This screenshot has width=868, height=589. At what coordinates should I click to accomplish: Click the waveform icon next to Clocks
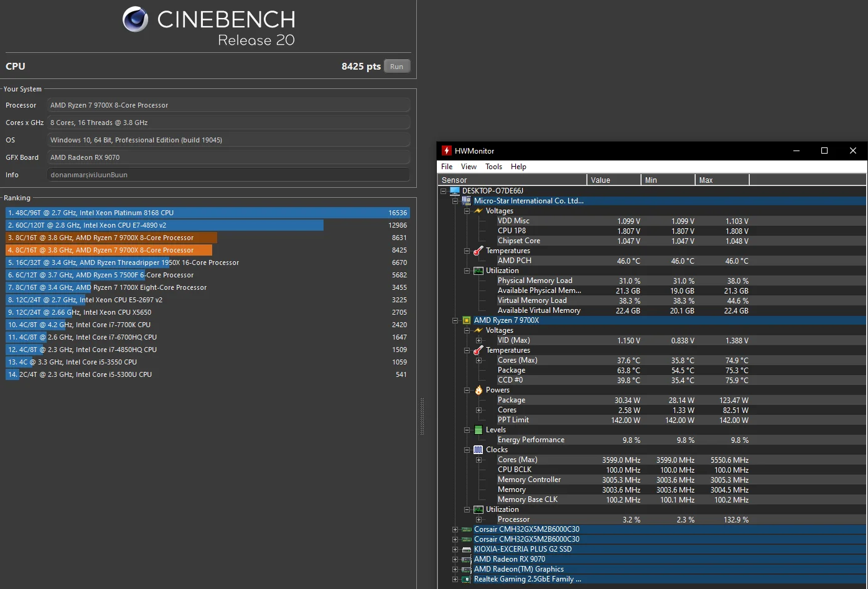478,450
